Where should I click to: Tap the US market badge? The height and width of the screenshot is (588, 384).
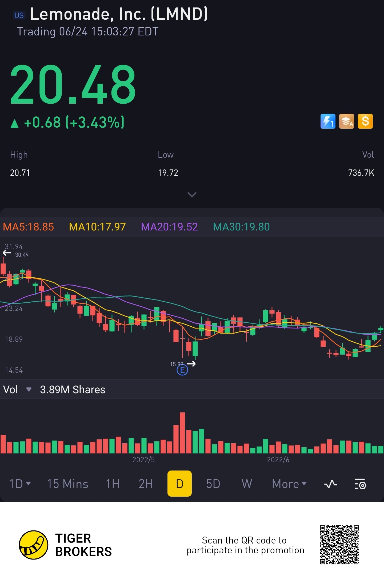[19, 15]
